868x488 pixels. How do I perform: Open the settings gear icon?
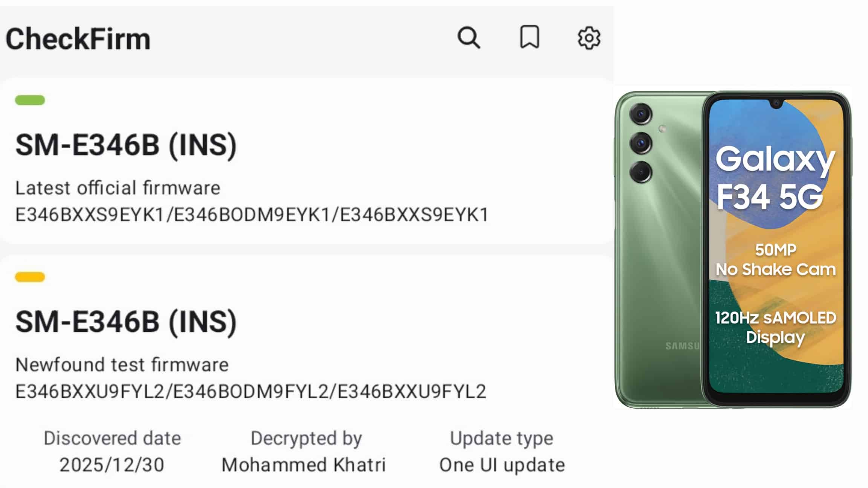click(589, 38)
